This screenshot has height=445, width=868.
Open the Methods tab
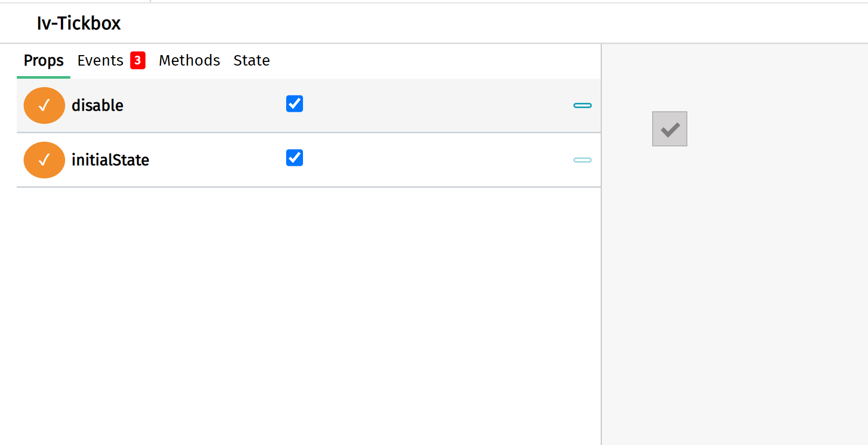tap(189, 60)
